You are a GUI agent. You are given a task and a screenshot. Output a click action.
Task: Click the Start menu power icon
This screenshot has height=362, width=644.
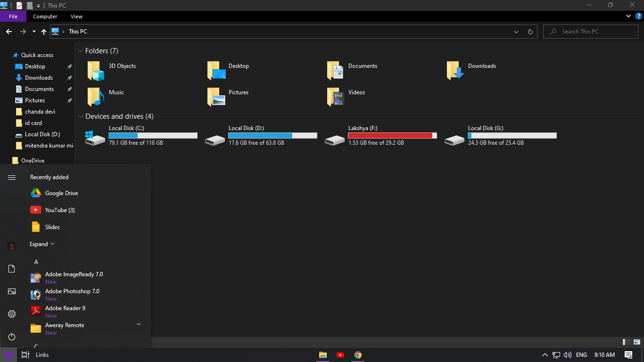tap(12, 337)
